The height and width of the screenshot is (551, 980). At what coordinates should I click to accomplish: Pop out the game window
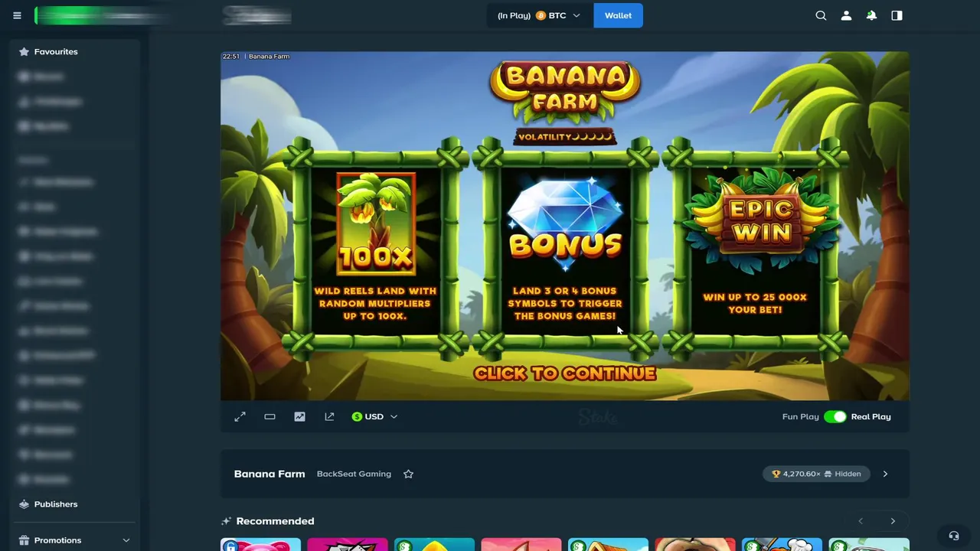tap(329, 416)
